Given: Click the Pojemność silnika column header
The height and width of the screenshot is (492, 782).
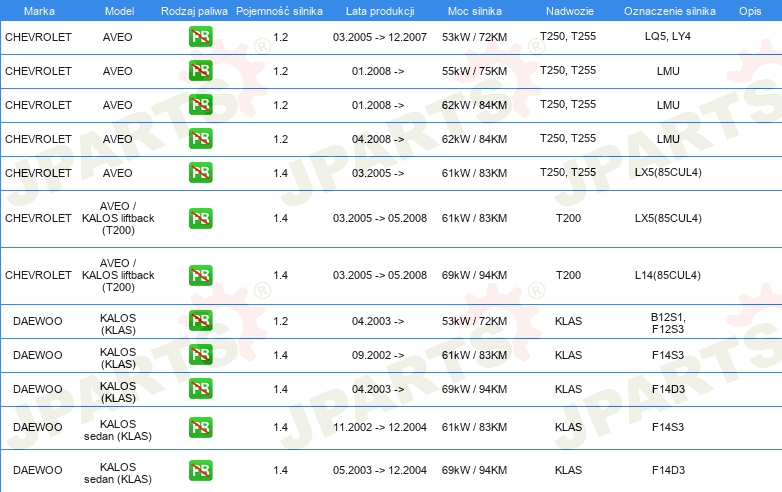Looking at the screenshot, I should click(x=280, y=10).
